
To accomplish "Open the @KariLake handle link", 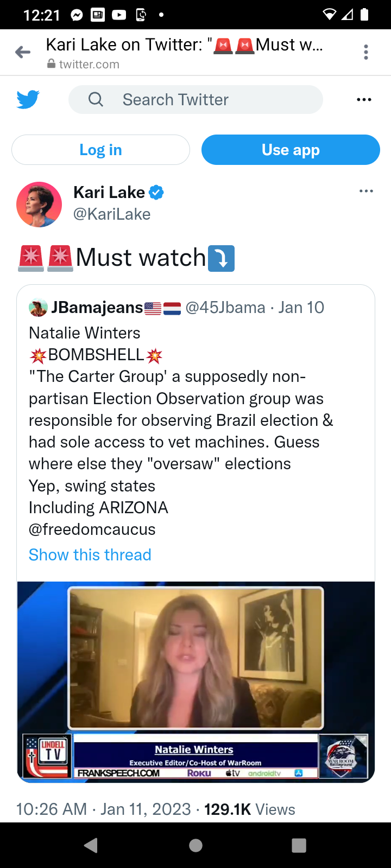I will (x=112, y=214).
